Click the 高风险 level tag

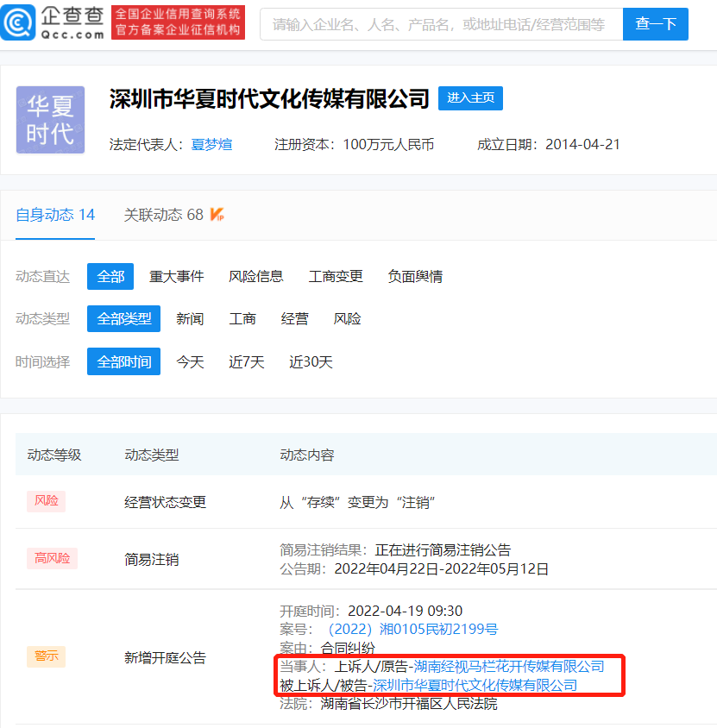coord(52,558)
